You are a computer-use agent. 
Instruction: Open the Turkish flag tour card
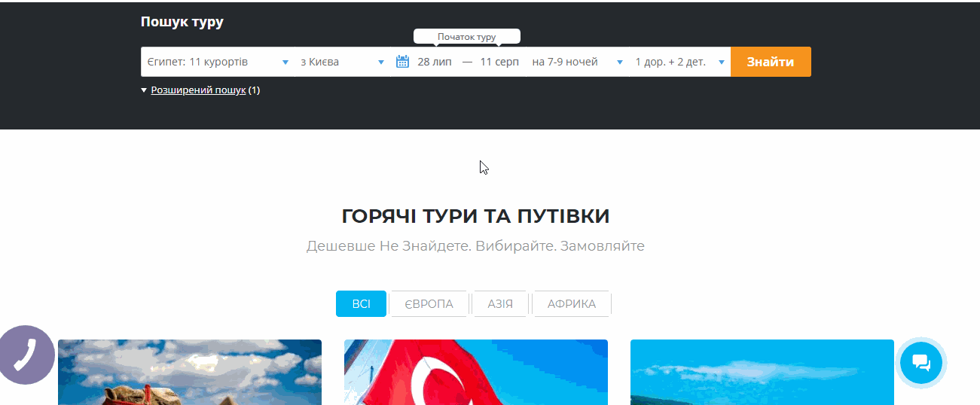pos(476,372)
